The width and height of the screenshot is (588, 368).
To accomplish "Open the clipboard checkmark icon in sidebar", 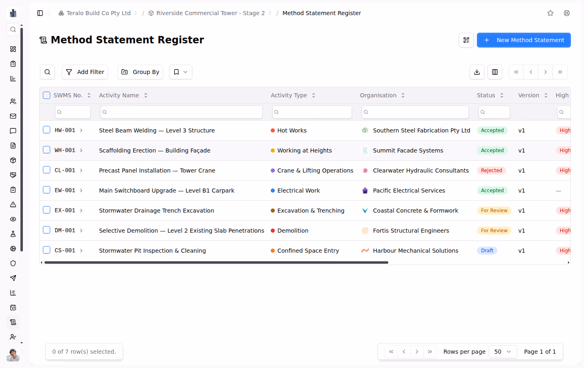I will tap(13, 190).
